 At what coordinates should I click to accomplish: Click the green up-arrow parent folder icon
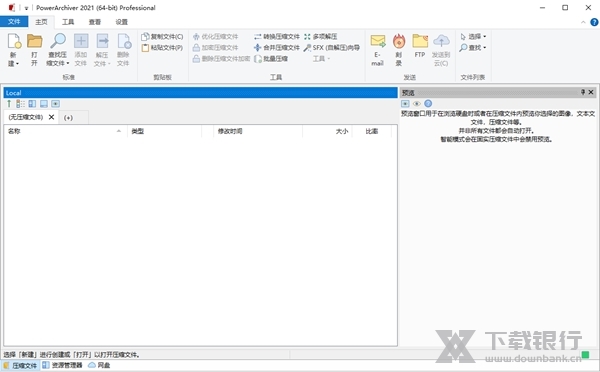tap(9, 104)
